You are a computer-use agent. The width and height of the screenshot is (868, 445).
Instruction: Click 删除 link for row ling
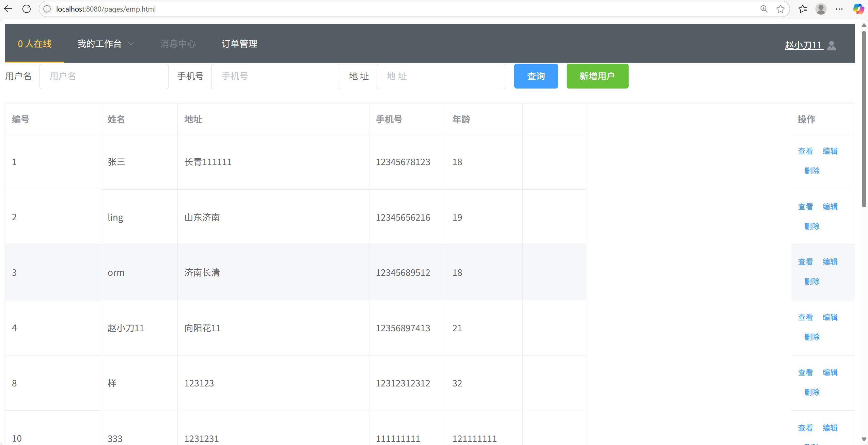click(x=812, y=226)
